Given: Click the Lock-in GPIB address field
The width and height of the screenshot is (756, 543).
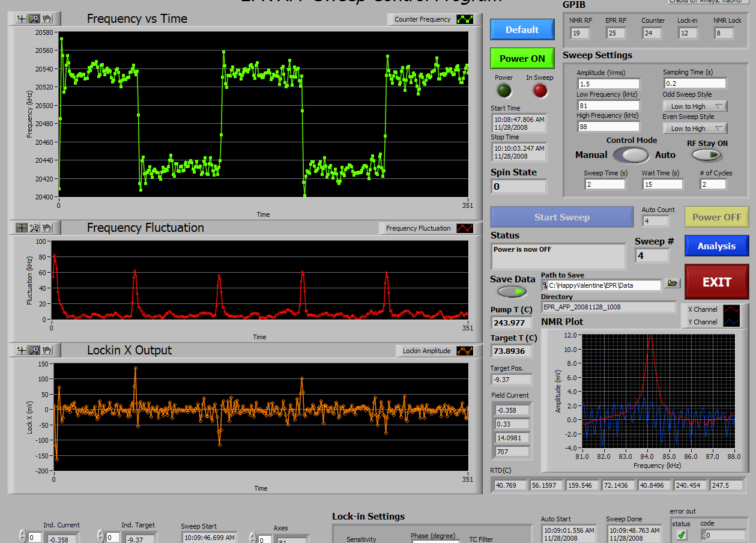Looking at the screenshot, I should [688, 33].
